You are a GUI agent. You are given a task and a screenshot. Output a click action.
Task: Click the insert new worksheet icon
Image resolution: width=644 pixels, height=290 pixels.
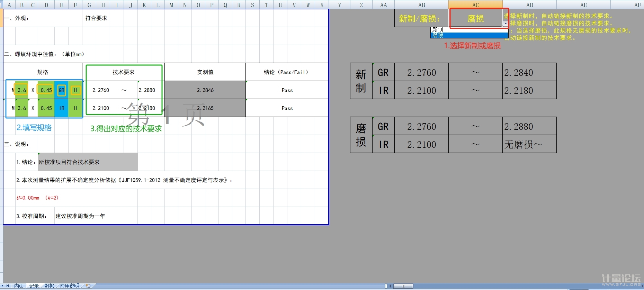pos(88,286)
